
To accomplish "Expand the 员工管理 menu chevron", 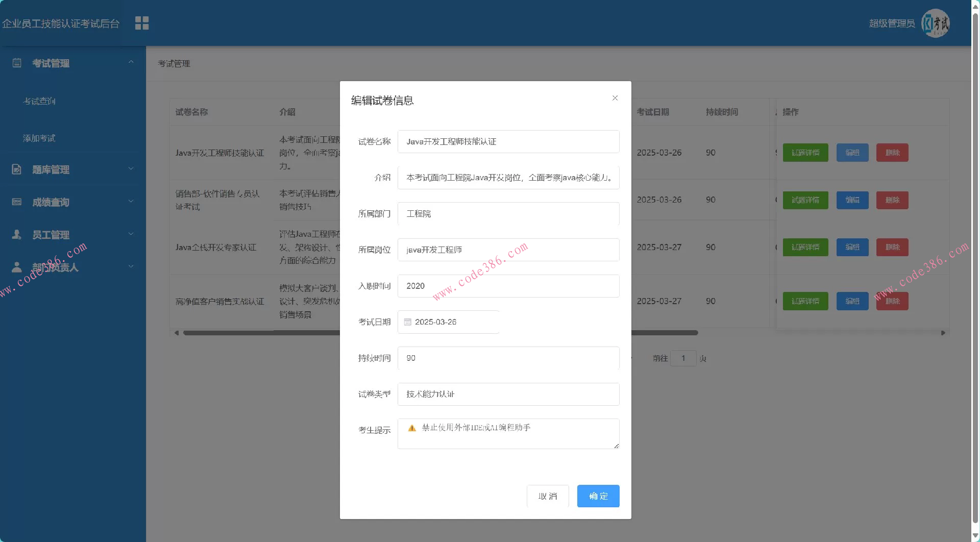I will [x=131, y=234].
